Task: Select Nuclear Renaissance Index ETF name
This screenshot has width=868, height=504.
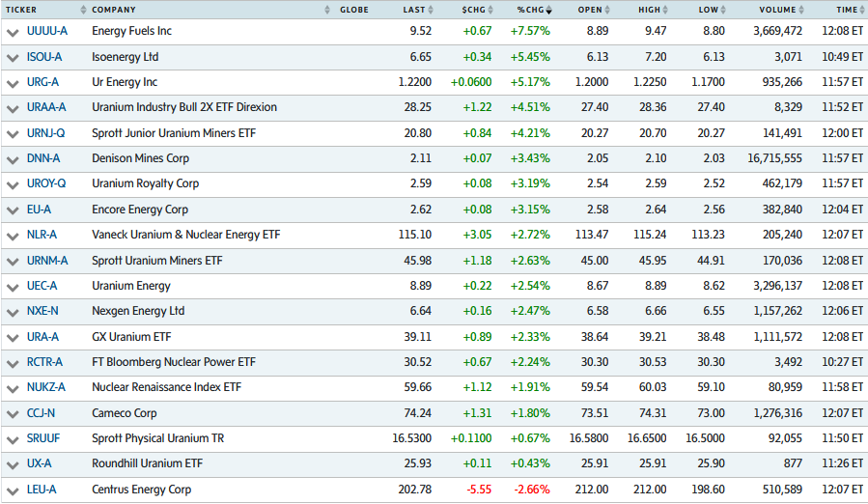Action: tap(167, 387)
